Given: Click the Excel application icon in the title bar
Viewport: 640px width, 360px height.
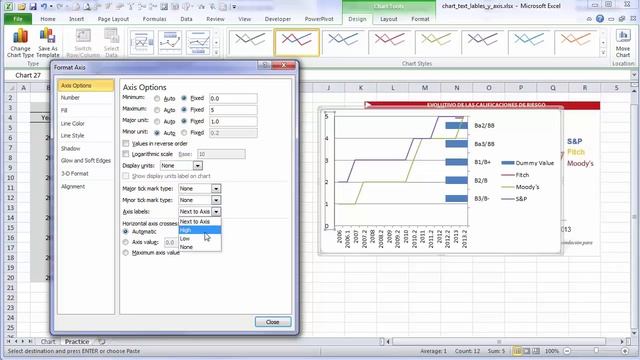Looking at the screenshot, I should pyautogui.click(x=8, y=6).
